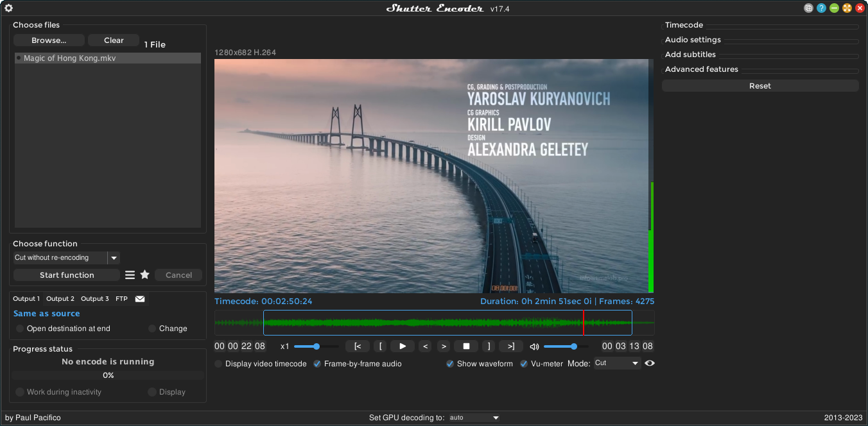Click the blue help question mark icon
This screenshot has height=426, width=868.
tap(821, 8)
